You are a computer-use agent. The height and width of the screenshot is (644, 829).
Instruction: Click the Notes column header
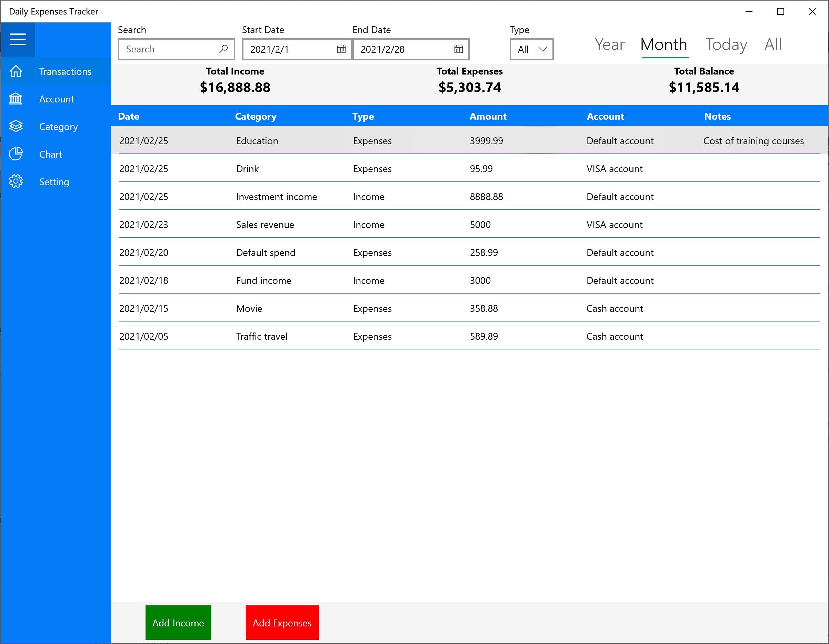(x=717, y=116)
